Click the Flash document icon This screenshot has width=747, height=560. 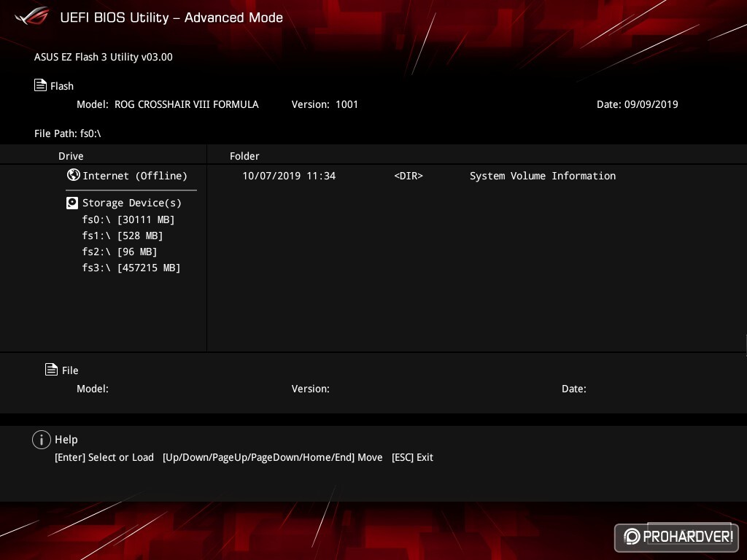pyautogui.click(x=41, y=85)
